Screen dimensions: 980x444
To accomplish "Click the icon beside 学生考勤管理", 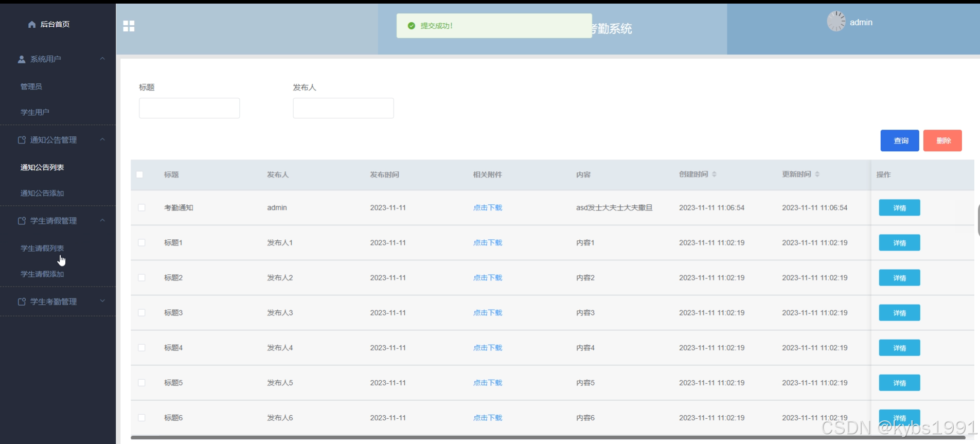I will [x=22, y=301].
